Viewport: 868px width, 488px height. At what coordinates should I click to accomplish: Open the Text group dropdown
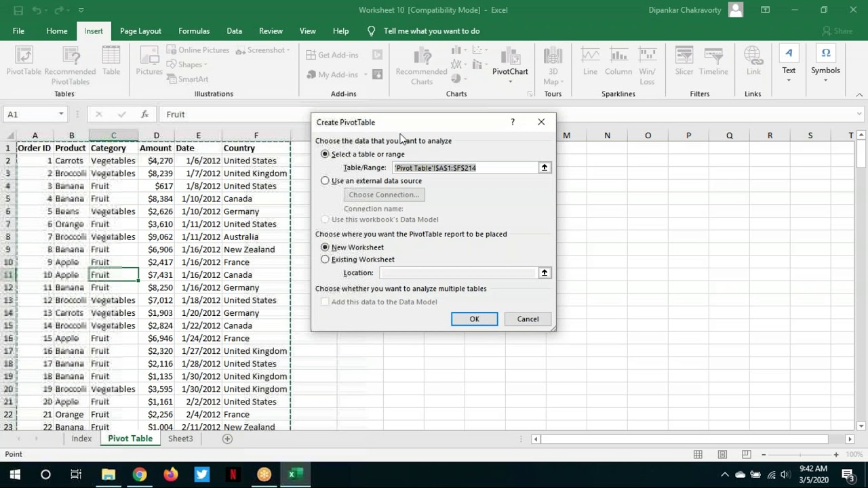point(789,81)
